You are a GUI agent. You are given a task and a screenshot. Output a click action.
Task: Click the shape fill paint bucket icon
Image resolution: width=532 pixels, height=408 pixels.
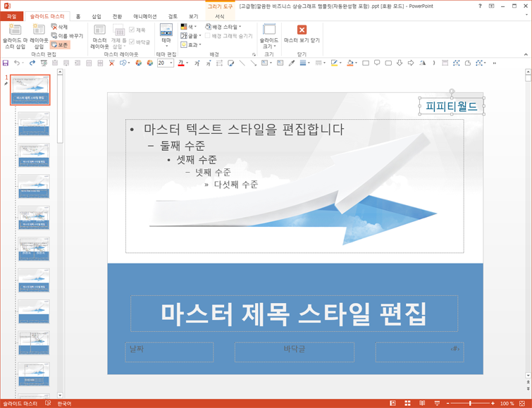tap(350, 63)
